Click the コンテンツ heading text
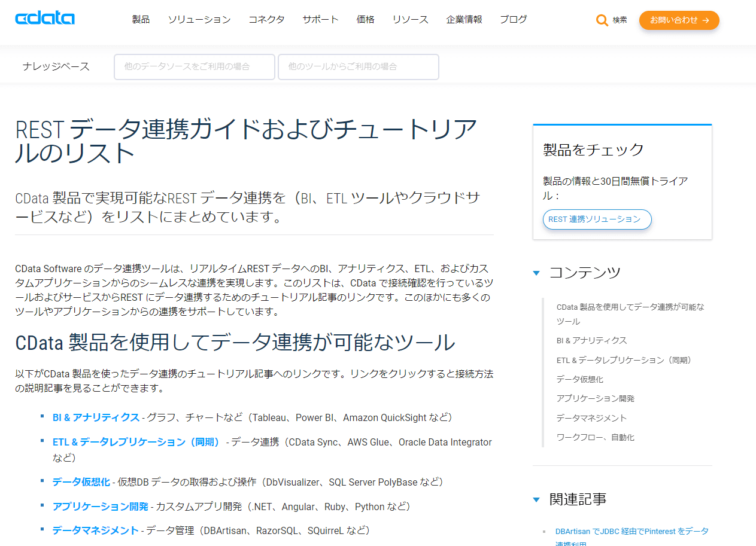756x546 pixels. 585,273
